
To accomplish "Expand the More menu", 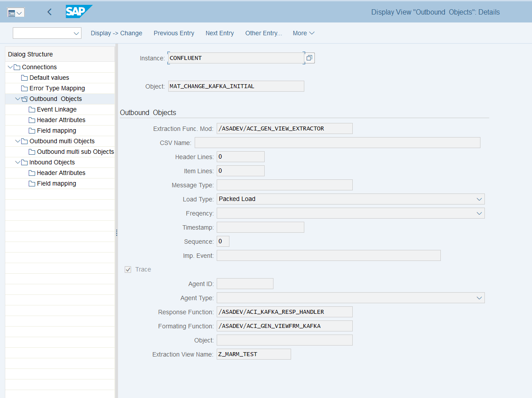I will pos(304,33).
